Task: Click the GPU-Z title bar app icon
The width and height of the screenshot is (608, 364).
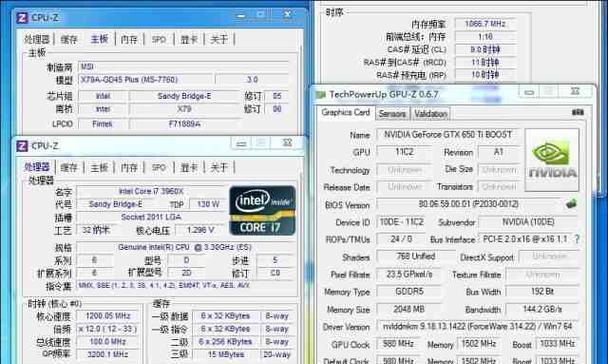Action: coord(321,95)
